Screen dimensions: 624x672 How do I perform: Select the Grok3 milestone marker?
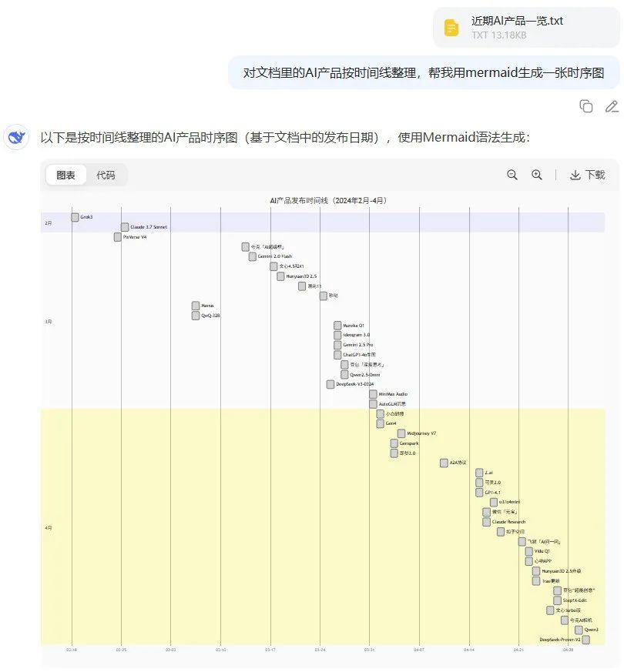[75, 217]
